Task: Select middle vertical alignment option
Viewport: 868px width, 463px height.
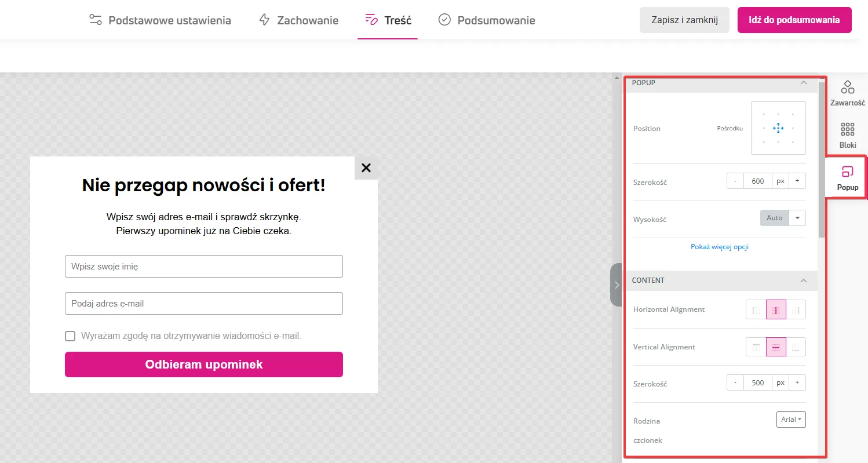Action: 776,347
